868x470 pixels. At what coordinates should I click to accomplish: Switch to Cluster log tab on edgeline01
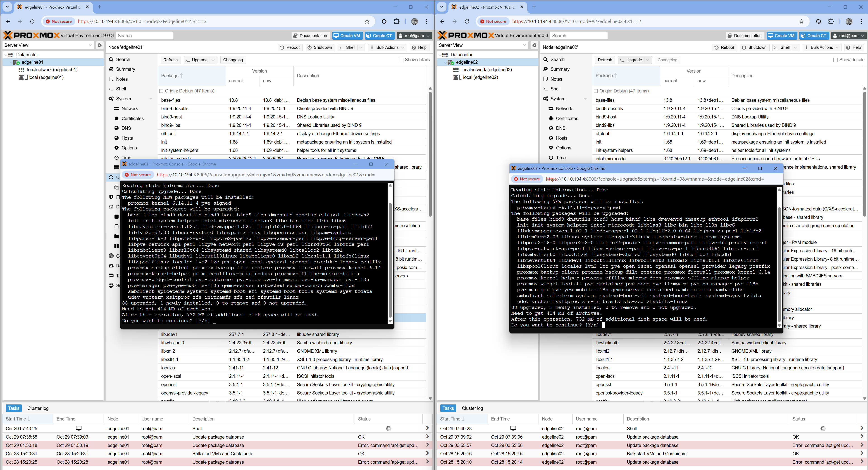click(38, 408)
